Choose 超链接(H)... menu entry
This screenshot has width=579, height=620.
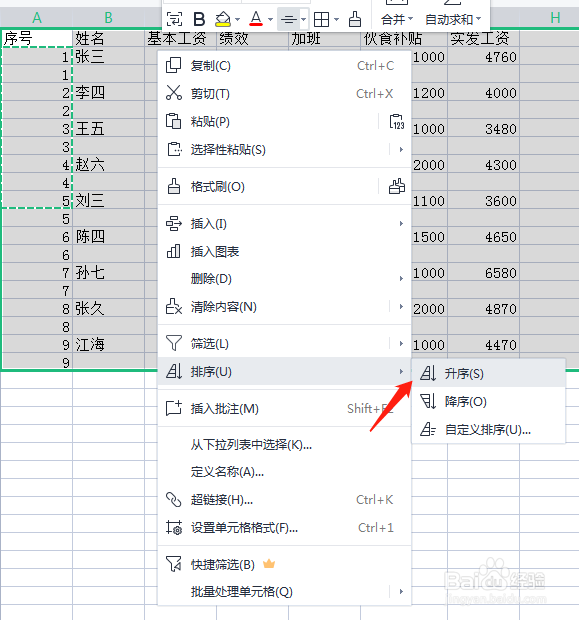(x=284, y=500)
